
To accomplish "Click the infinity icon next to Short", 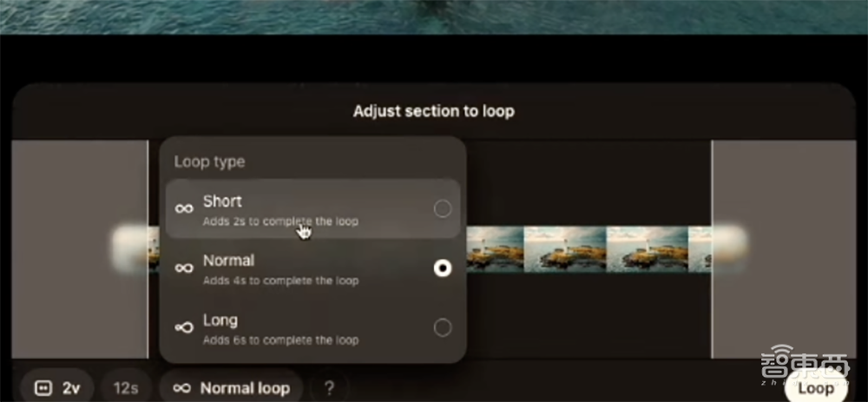I will [x=184, y=208].
